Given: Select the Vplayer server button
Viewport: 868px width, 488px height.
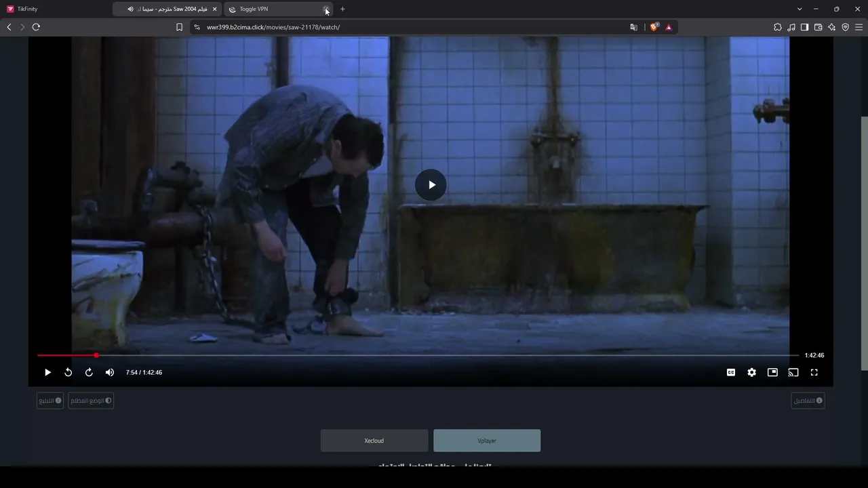Looking at the screenshot, I should (487, 441).
